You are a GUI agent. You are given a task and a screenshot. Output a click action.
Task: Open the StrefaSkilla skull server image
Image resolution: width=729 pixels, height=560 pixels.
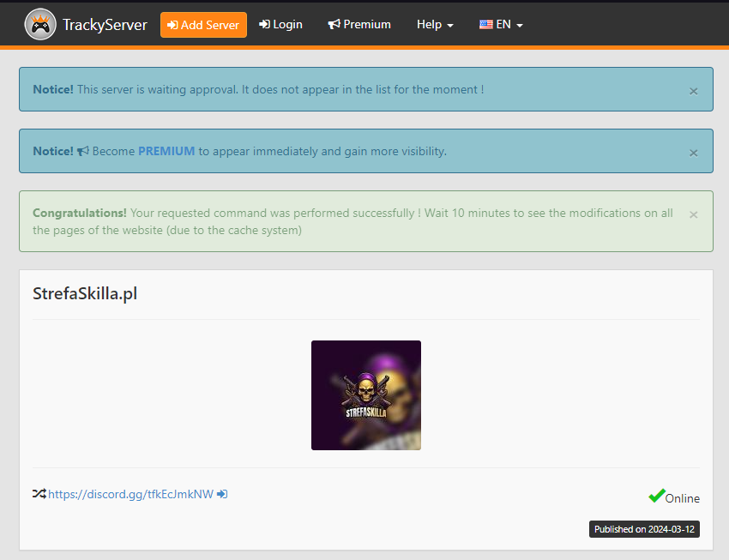(x=366, y=395)
